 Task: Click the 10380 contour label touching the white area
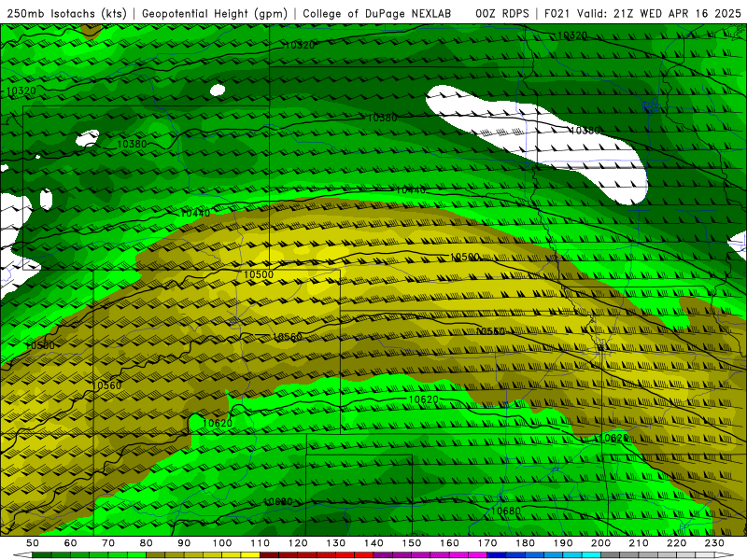point(585,131)
